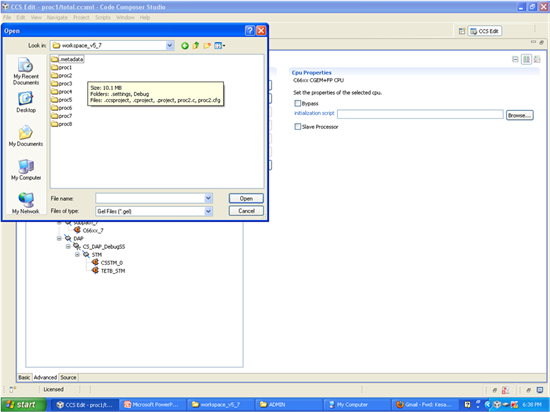This screenshot has width=550, height=412.
Task: Collapse the STM tree node
Action: (x=77, y=255)
